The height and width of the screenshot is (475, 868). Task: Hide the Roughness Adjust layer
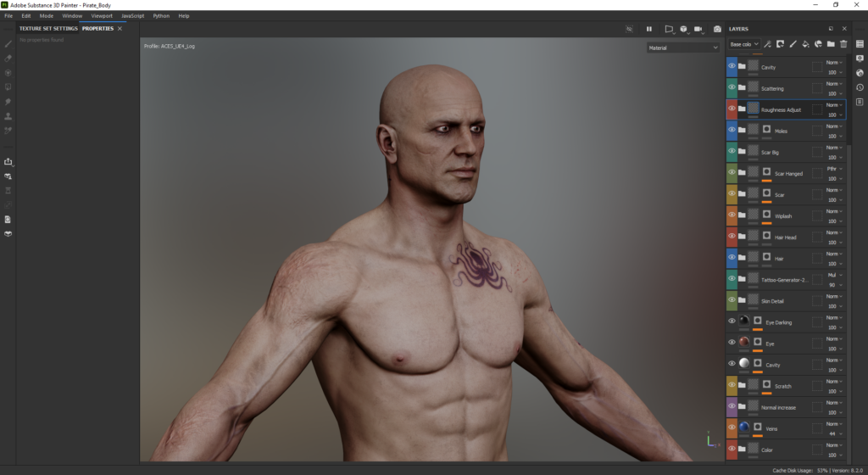732,109
